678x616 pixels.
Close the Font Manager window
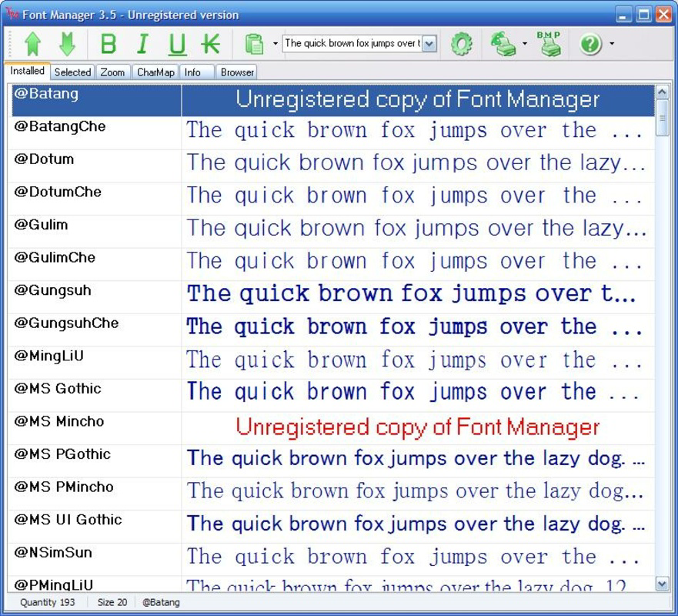coord(663,15)
